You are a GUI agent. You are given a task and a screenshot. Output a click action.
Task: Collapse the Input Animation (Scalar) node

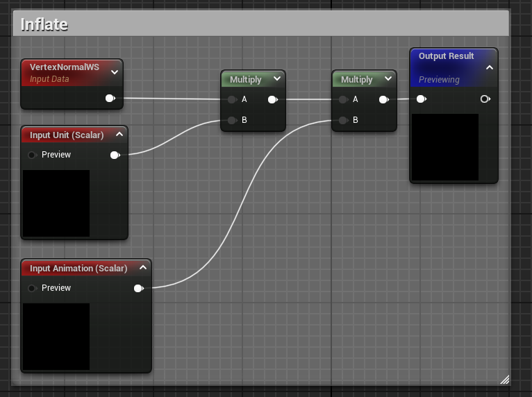pos(143,267)
